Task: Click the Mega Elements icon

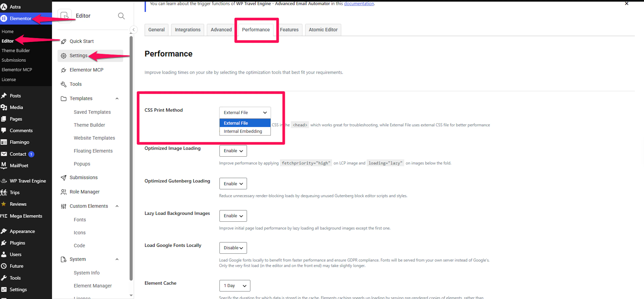Action: click(x=4, y=216)
